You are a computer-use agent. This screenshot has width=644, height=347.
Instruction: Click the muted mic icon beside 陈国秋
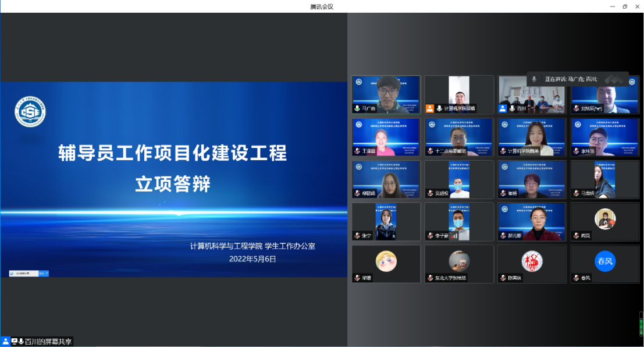[x=503, y=278]
